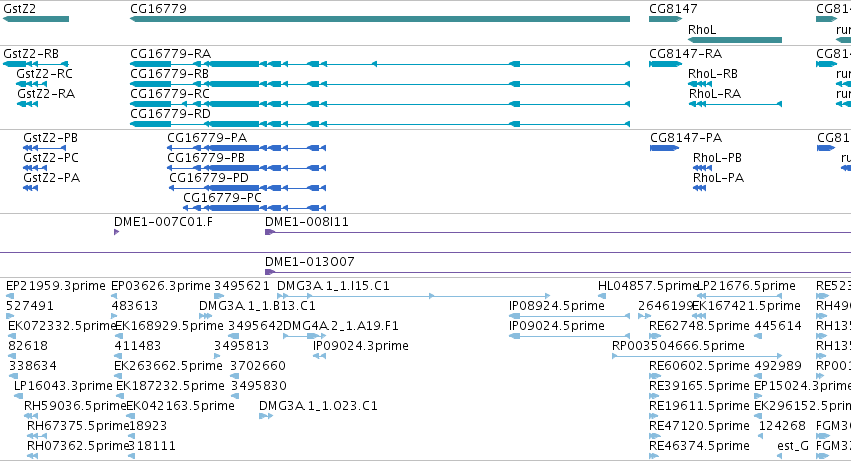Select DMG3A.1_1.I15.C1 alignment
Image resolution: width=851 pixels, height=461 pixels.
click(x=414, y=296)
